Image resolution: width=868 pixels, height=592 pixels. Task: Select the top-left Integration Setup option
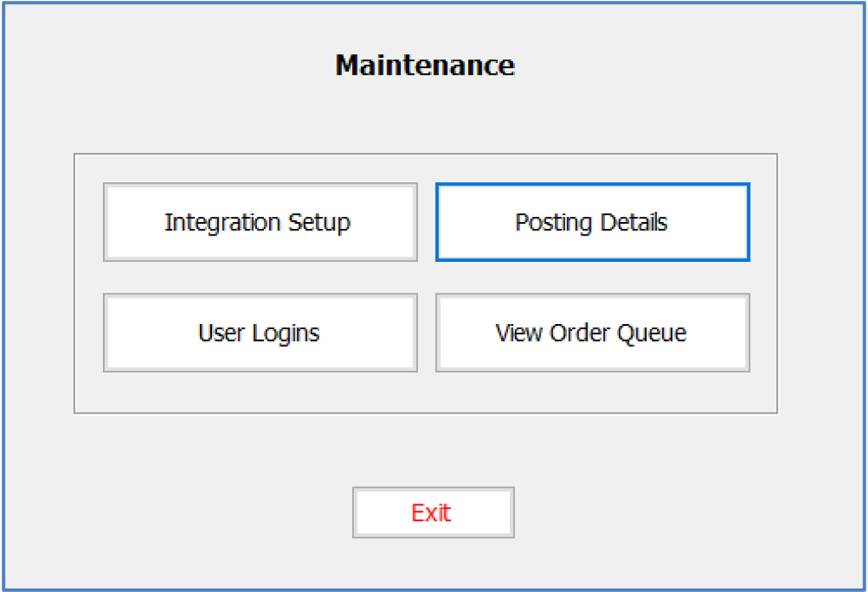pyautogui.click(x=260, y=222)
